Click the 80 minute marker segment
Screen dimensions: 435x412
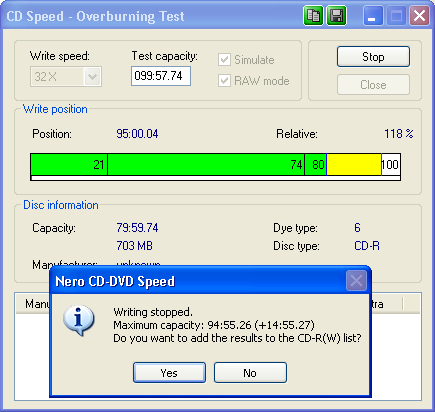pyautogui.click(x=316, y=165)
